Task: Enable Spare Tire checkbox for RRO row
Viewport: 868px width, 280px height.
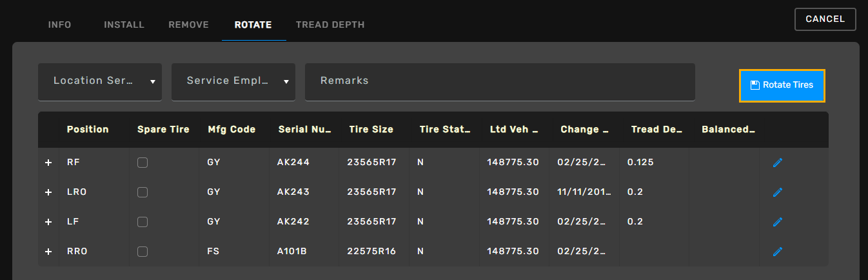Action: [x=143, y=252]
